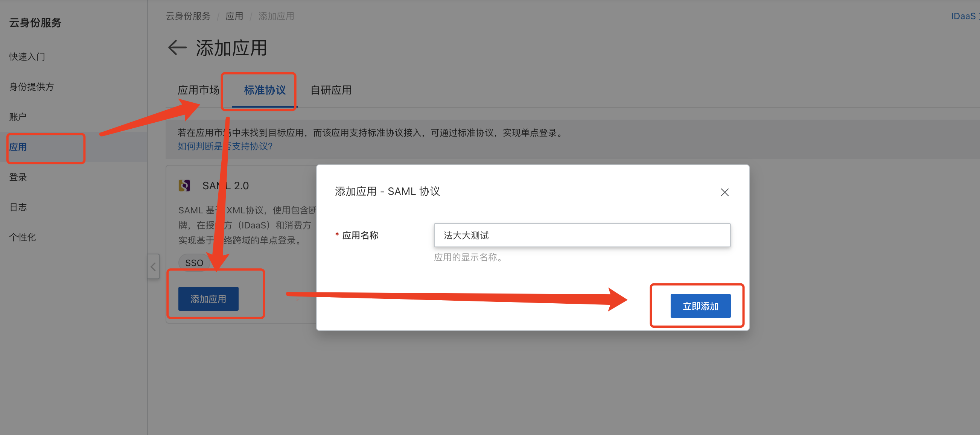Click the SAML 2.0 card title
The height and width of the screenshot is (435, 980).
[x=225, y=186]
